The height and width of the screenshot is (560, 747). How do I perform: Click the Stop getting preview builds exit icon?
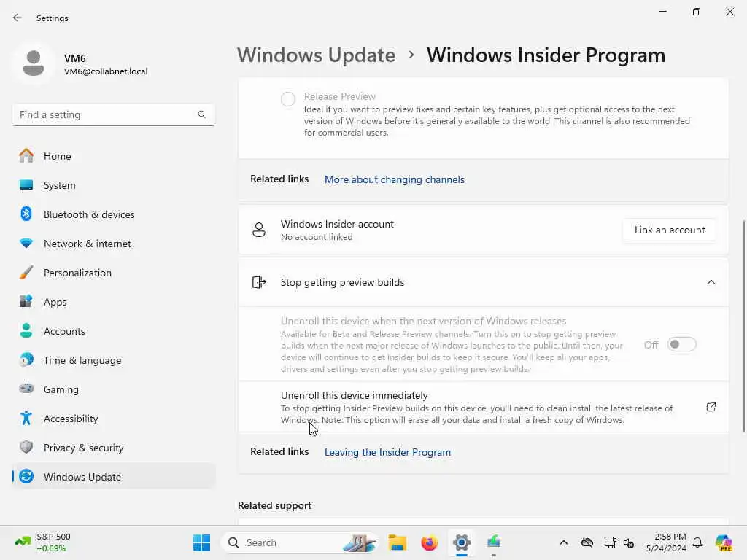tap(259, 282)
